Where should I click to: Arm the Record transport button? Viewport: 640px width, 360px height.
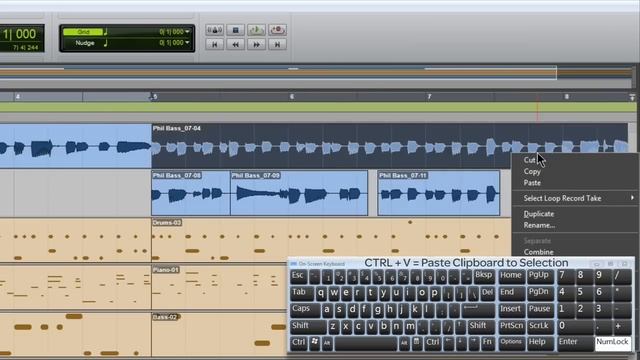[277, 30]
